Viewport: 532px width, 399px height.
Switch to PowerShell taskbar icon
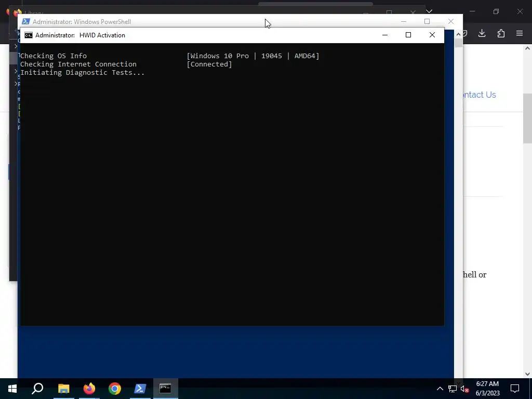(140, 389)
